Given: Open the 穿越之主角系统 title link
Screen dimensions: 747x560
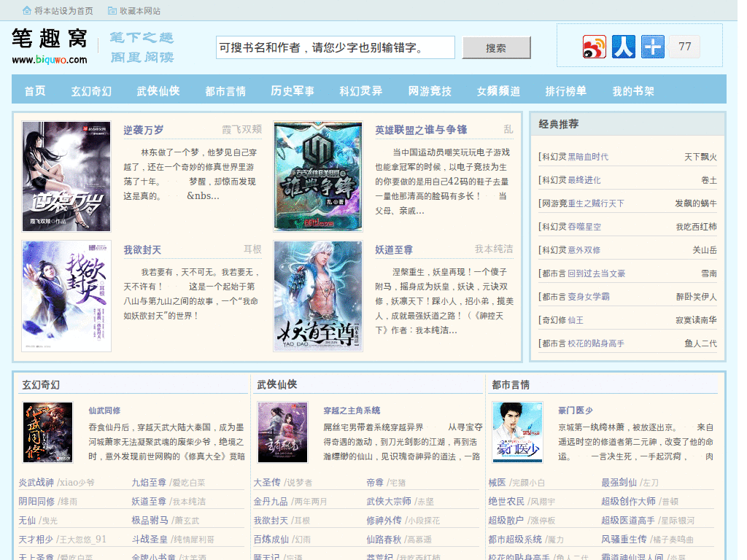Looking at the screenshot, I should pos(352,411).
